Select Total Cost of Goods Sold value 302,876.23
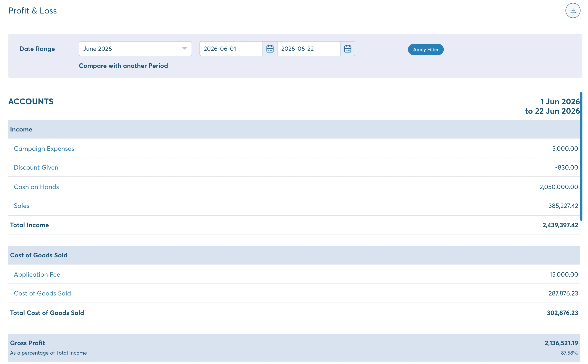Image resolution: width=588 pixels, height=364 pixels. pos(562,313)
